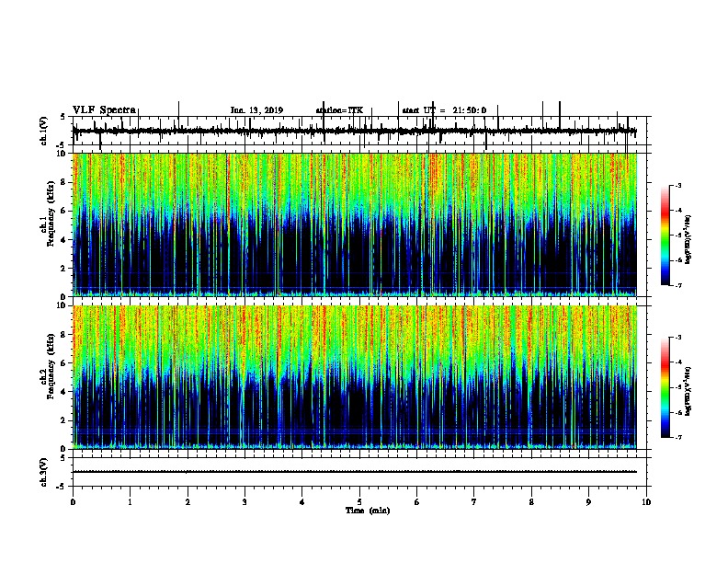
Task: Click the "-3" label on ch.1 color bar
Action: [x=677, y=185]
